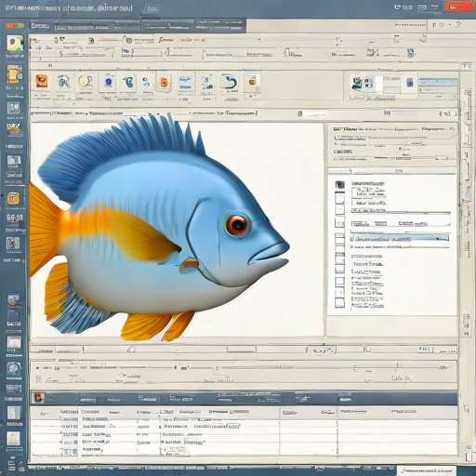Click the large blue curved arrow icon
Viewport: 476px width, 476px height.
click(230, 83)
